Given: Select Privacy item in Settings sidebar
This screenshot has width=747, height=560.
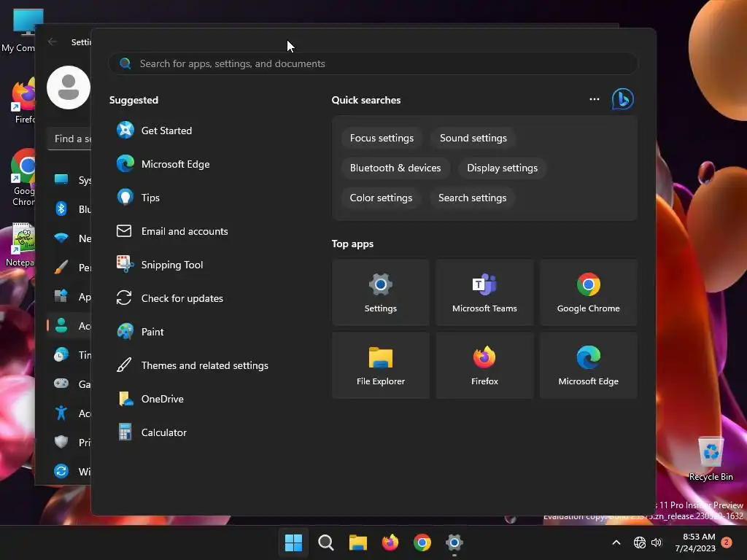Looking at the screenshot, I should click(69, 443).
